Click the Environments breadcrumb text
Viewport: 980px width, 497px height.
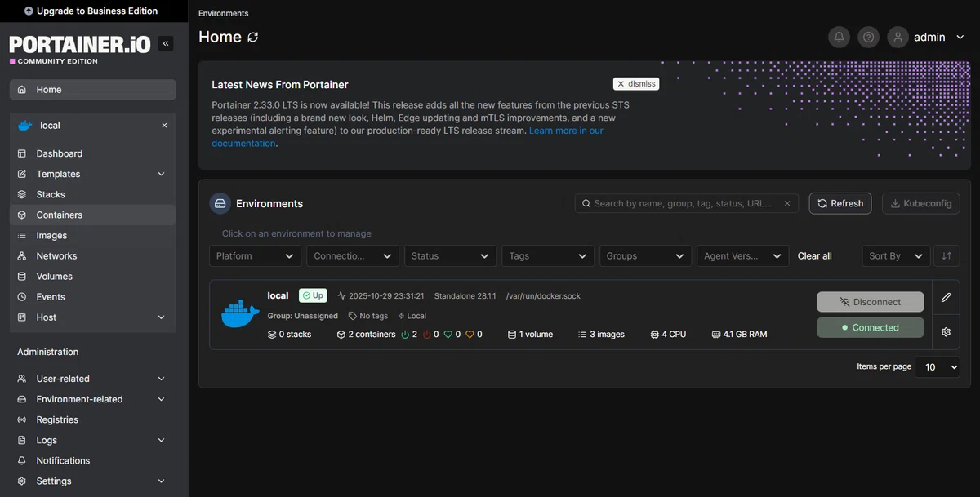(224, 13)
